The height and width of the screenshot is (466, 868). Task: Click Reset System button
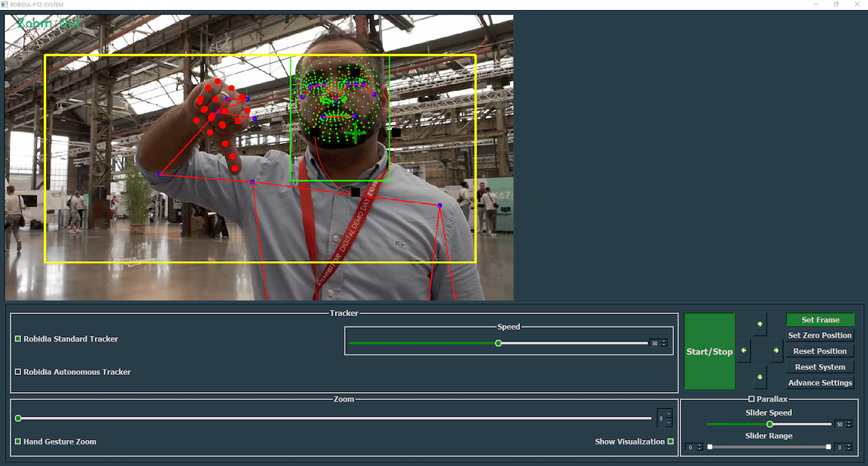(x=820, y=367)
